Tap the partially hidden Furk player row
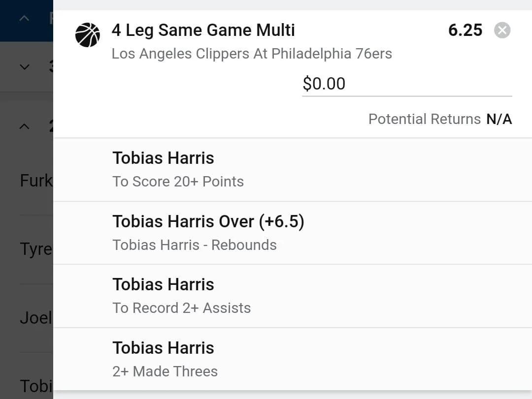Screen dimensions: 532x399 click(x=35, y=181)
